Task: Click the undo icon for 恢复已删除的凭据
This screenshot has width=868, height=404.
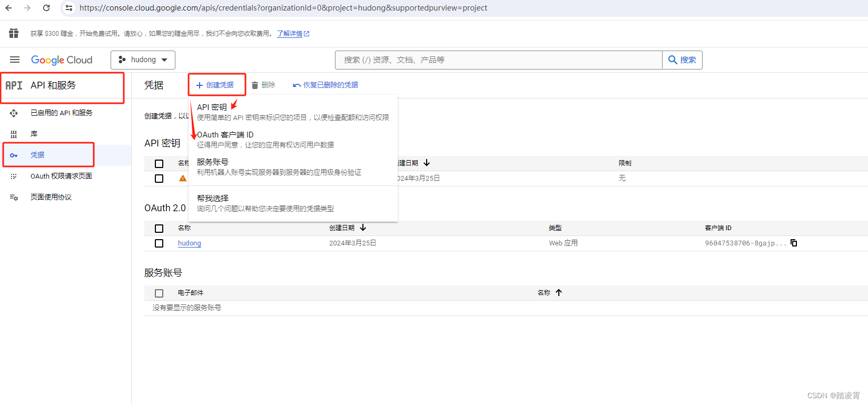Action: point(297,85)
